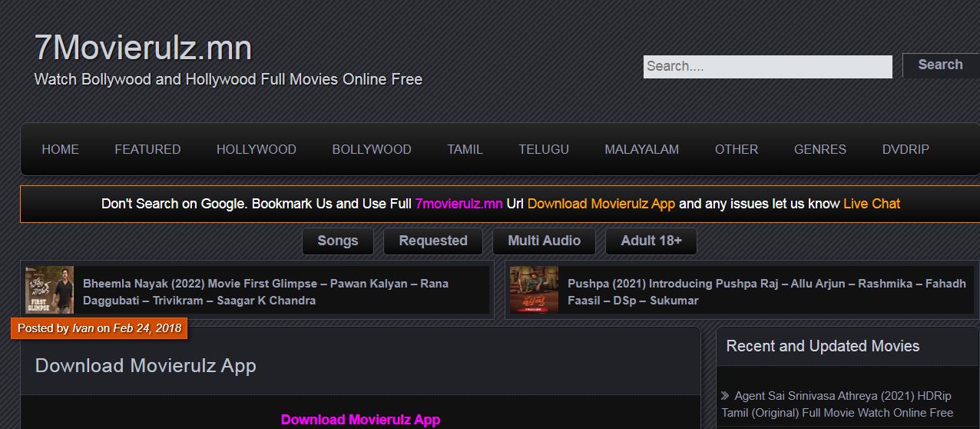Open the Pushpa (2021) Introducing Pushpa Raj link
This screenshot has width=980, height=429.
pos(766,292)
